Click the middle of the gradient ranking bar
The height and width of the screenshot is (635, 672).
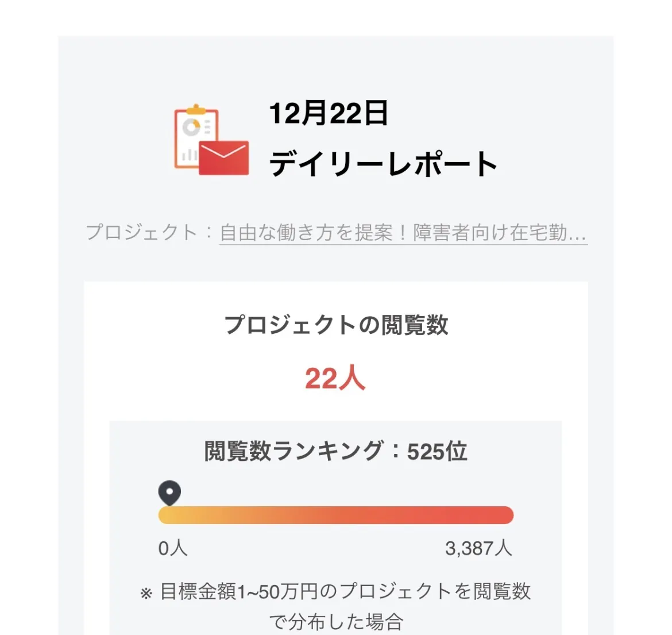[x=336, y=515]
